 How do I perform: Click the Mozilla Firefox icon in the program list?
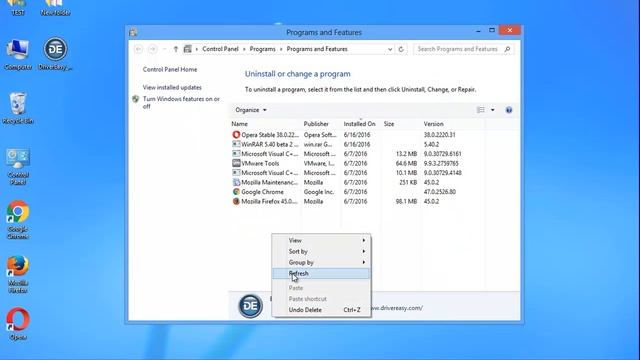coord(236,201)
